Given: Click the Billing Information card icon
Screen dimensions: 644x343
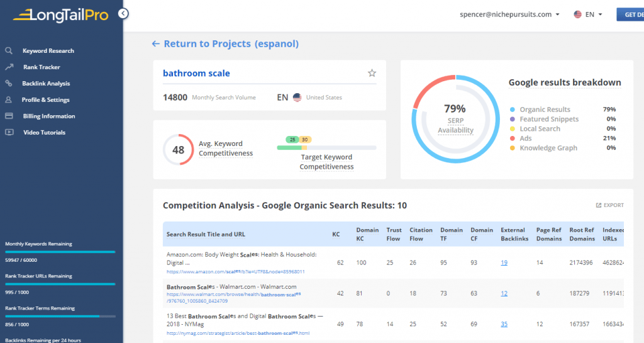Looking at the screenshot, I should point(9,116).
